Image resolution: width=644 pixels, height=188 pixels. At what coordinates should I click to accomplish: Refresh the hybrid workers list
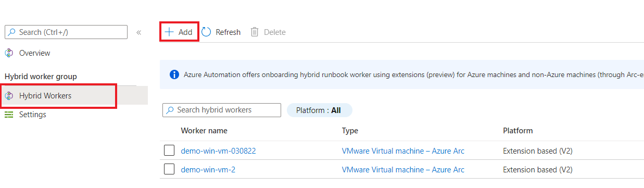coord(221,32)
